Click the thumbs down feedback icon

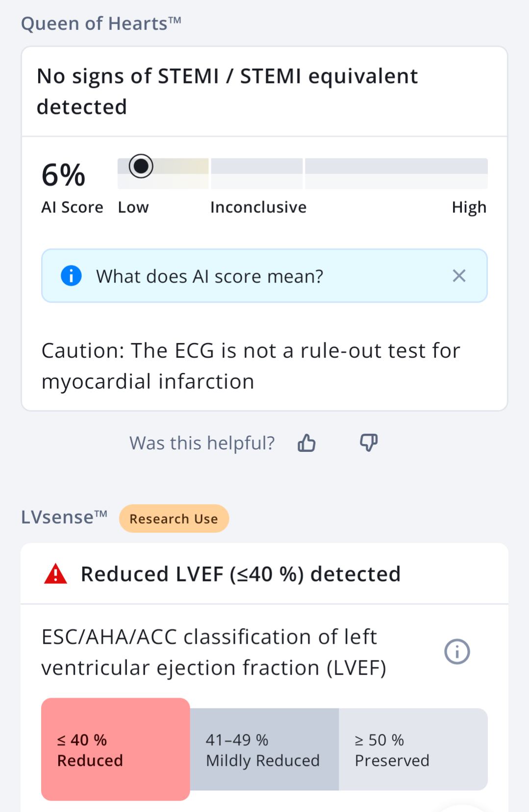point(369,443)
